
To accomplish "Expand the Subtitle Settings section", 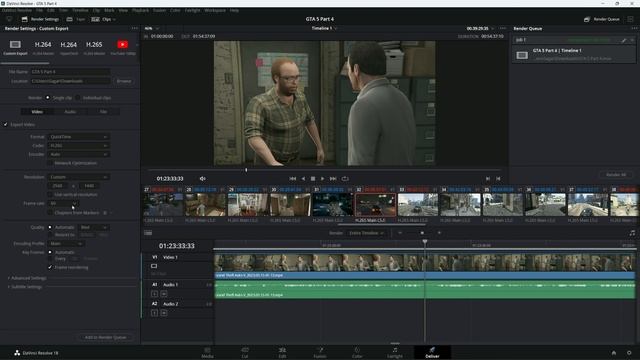I will 25,287.
